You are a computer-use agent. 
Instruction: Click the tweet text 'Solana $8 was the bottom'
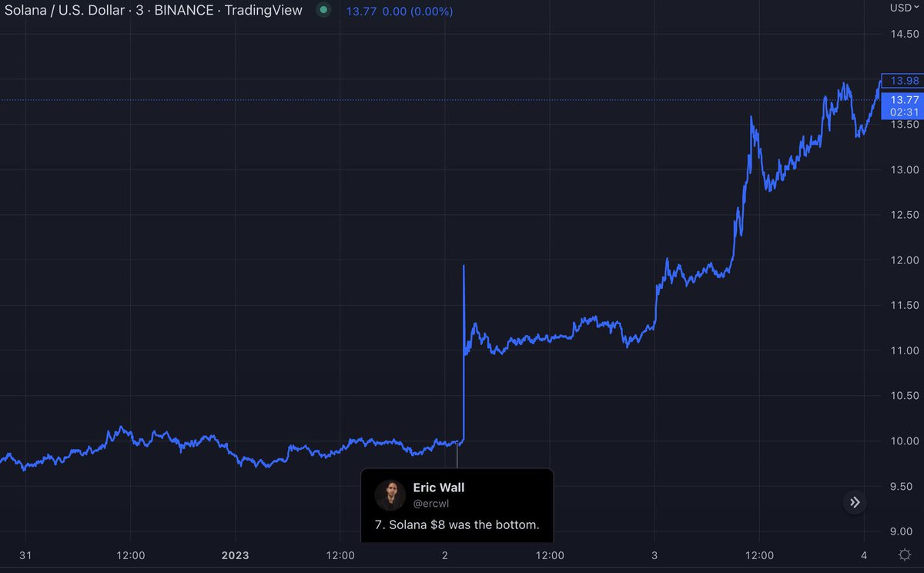[x=463, y=525]
